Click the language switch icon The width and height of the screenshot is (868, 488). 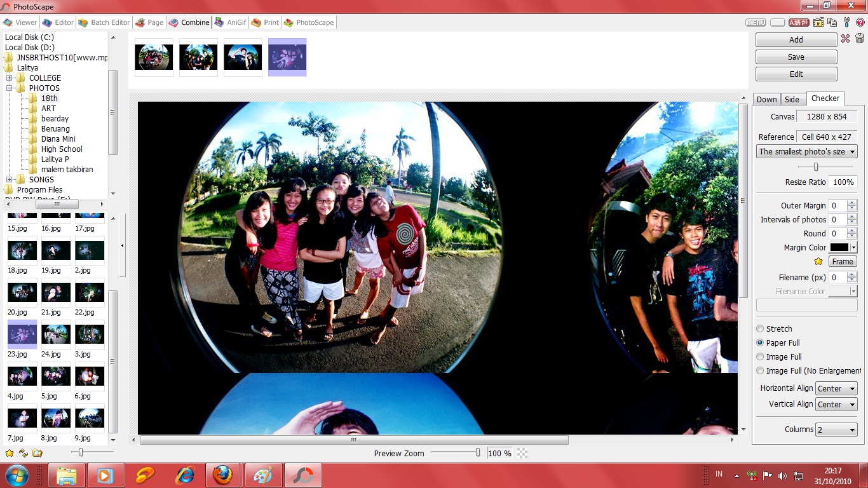pyautogui.click(x=798, y=22)
